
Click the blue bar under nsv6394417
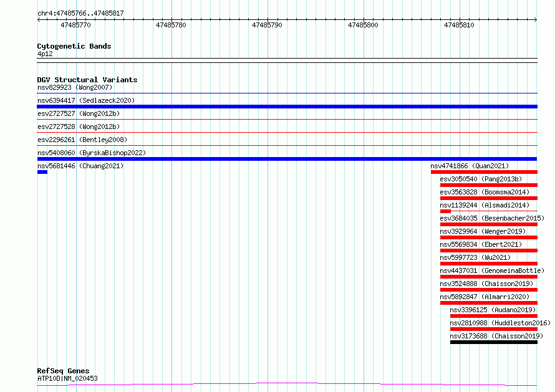[x=287, y=107]
